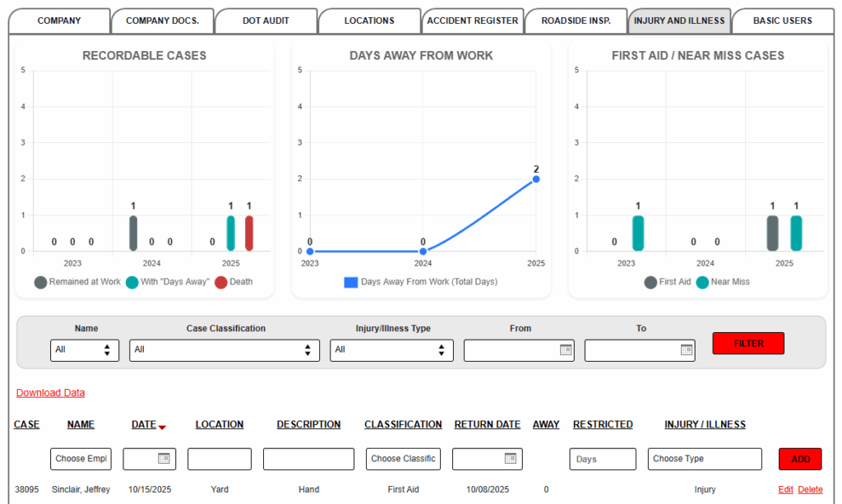Toggle the First Aid legend dot
This screenshot has height=504, width=842.
coord(650,282)
